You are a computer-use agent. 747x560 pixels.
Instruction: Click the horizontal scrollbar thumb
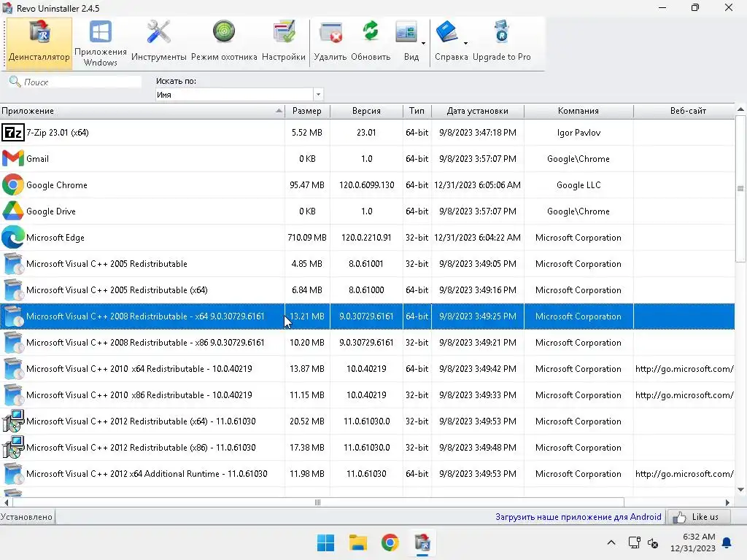point(318,502)
